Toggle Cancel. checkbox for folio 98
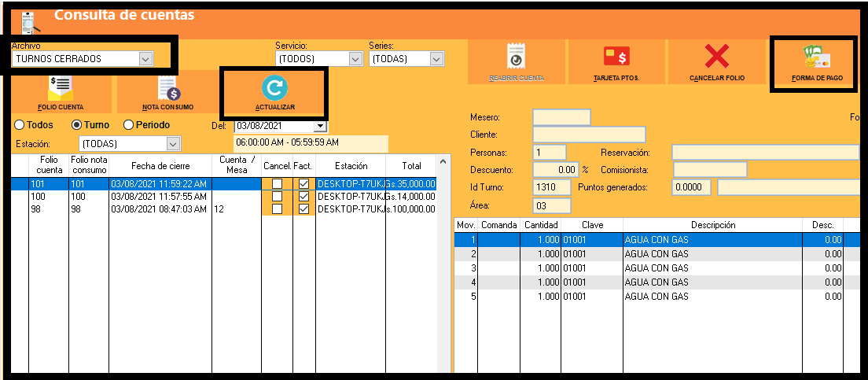Image resolution: width=868 pixels, height=380 pixels. coord(278,208)
